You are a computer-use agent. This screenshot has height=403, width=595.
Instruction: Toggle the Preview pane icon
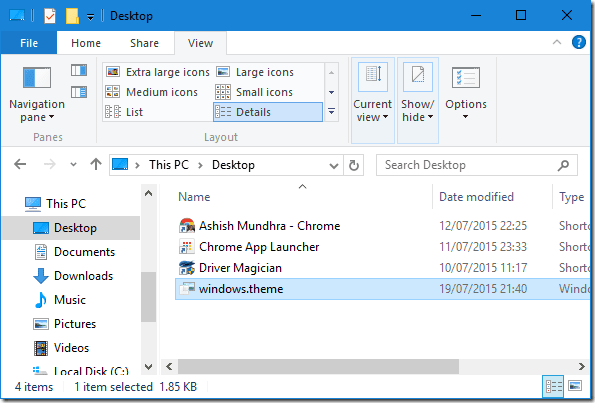point(79,70)
